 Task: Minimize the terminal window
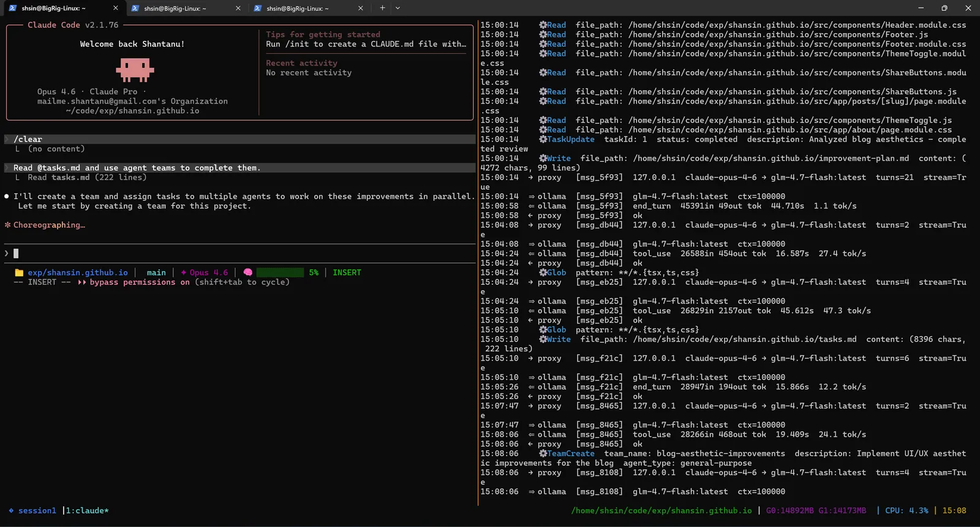(921, 8)
